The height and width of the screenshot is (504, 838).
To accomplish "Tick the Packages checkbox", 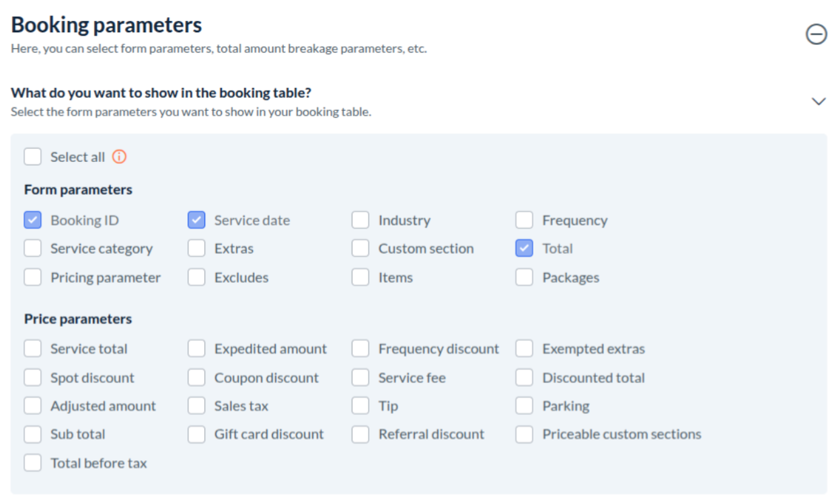I will tap(525, 278).
